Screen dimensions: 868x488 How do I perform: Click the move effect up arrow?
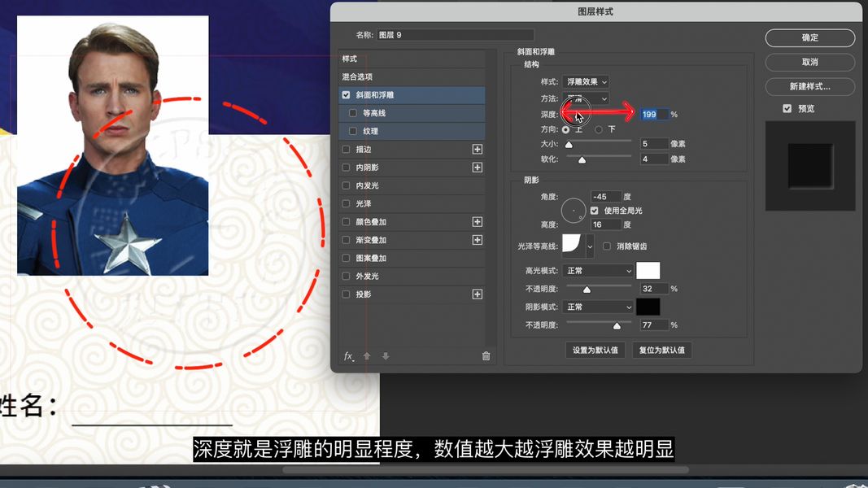366,356
